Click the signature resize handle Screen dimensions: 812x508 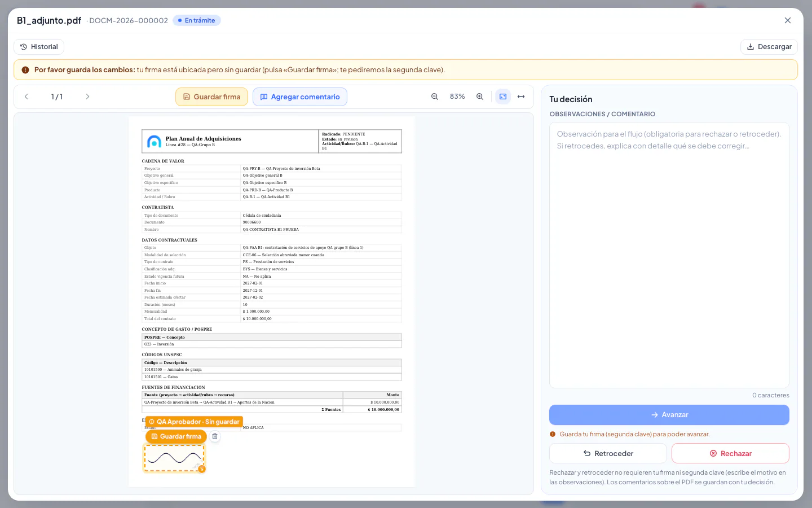tap(202, 469)
